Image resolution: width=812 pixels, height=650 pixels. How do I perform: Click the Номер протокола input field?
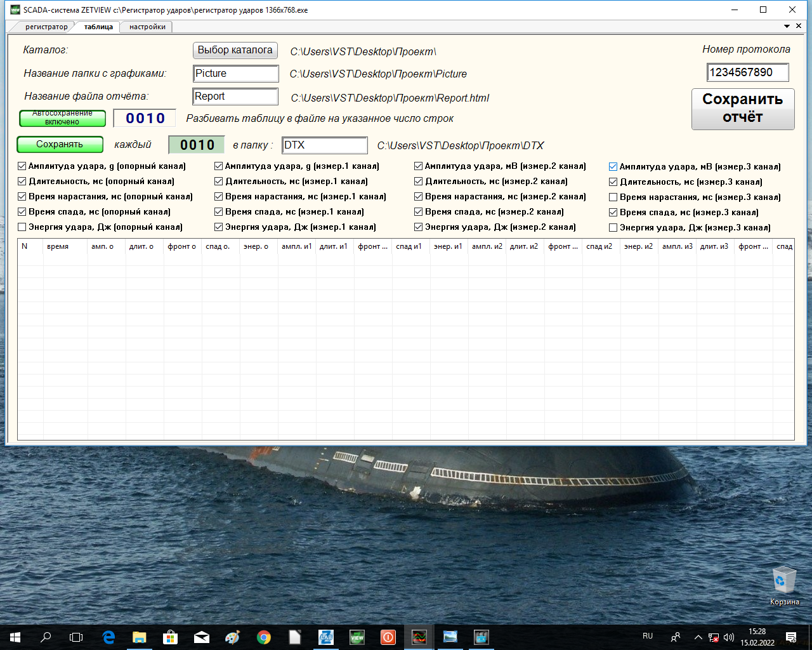pyautogui.click(x=747, y=72)
